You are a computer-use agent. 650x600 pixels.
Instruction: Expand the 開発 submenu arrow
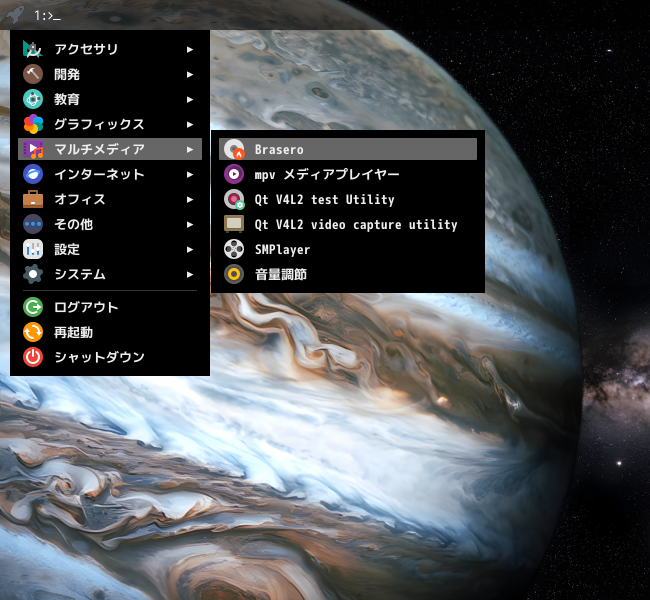click(190, 74)
